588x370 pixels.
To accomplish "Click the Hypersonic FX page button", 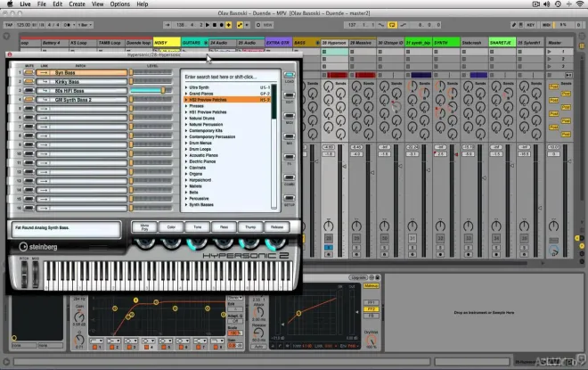I will point(290,157).
